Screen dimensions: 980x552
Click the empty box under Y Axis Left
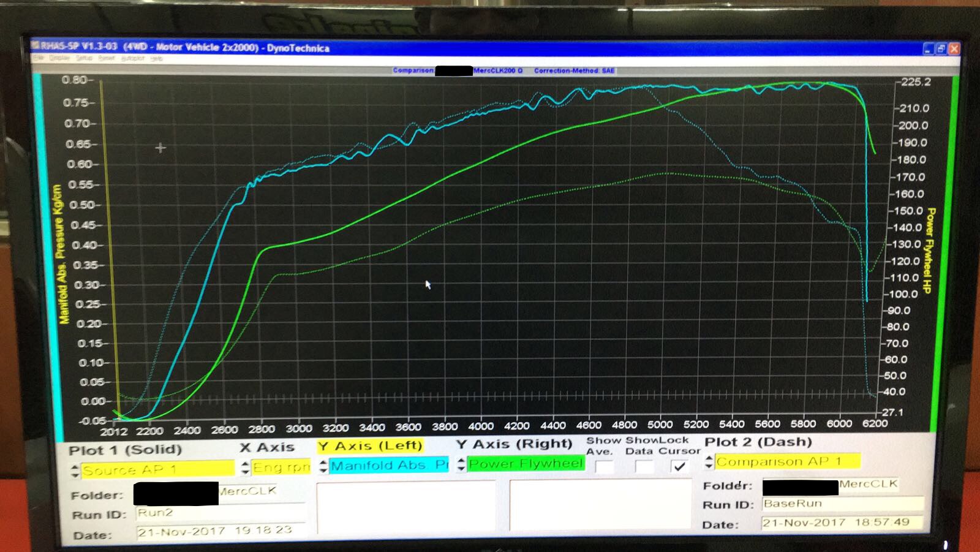point(405,507)
